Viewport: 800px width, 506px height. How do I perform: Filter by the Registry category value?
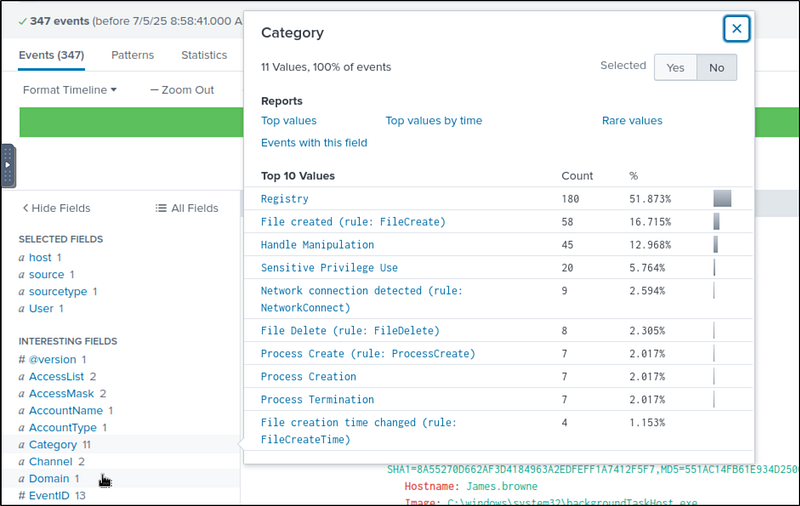click(285, 199)
